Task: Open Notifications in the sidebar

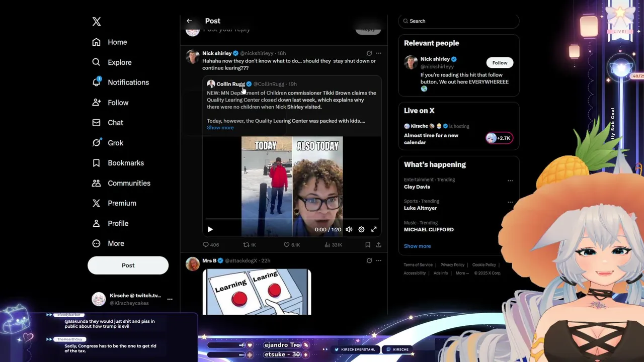Action: pyautogui.click(x=128, y=82)
